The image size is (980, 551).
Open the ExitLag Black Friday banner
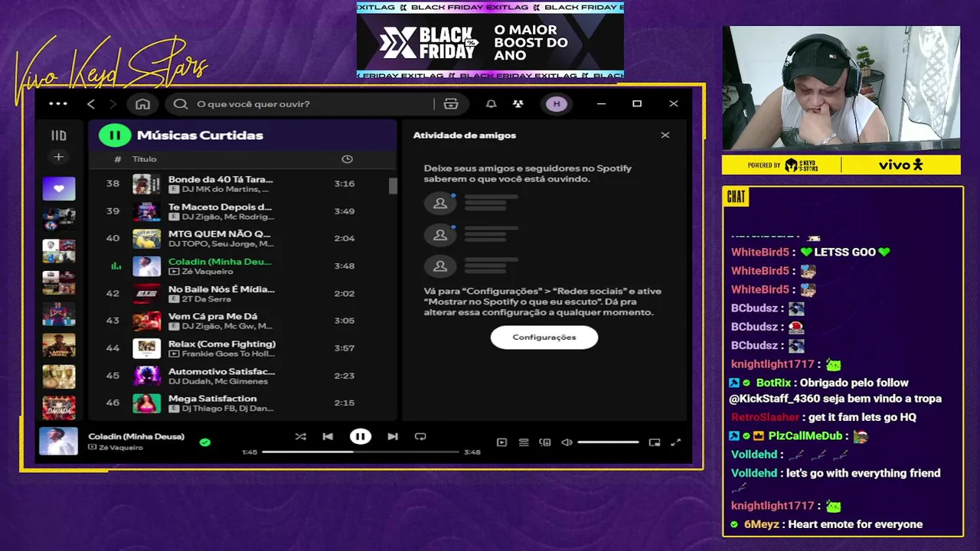click(490, 41)
